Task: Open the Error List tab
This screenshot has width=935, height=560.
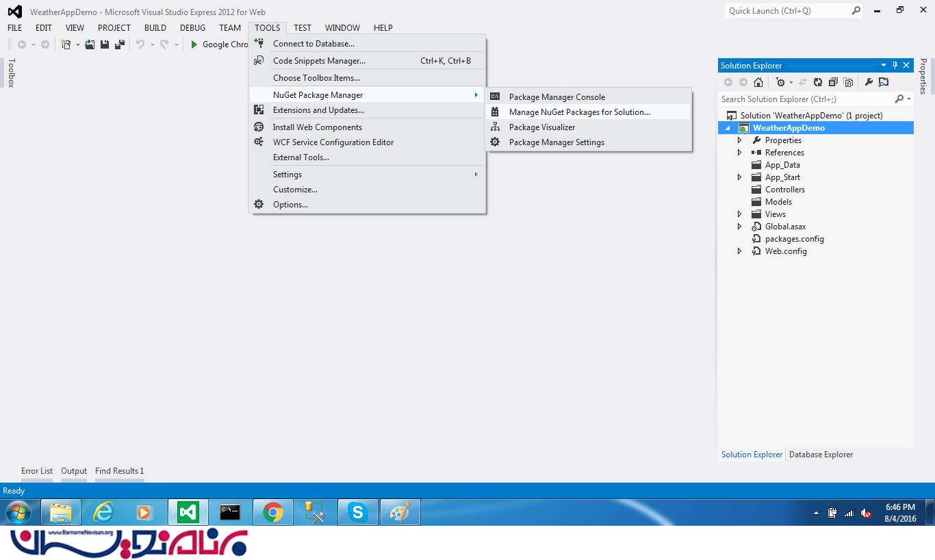Action: tap(37, 471)
